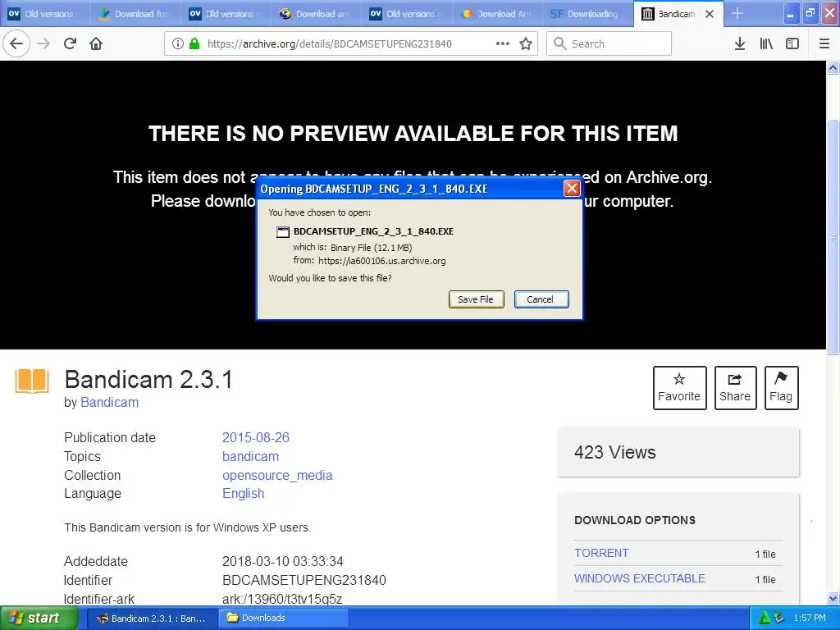This screenshot has width=840, height=630.
Task: Click the second system tray icon
Action: click(x=779, y=619)
